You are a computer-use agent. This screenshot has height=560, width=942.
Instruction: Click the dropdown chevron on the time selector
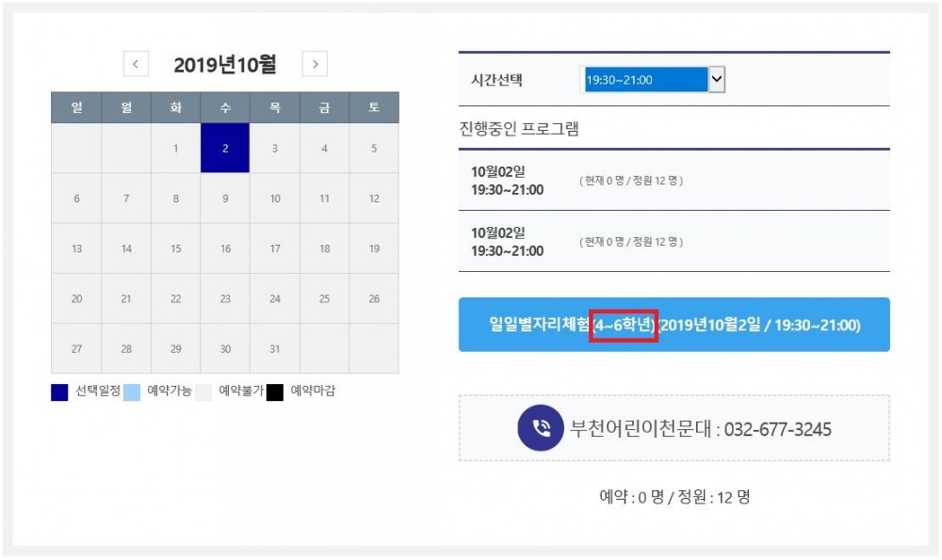[x=717, y=79]
